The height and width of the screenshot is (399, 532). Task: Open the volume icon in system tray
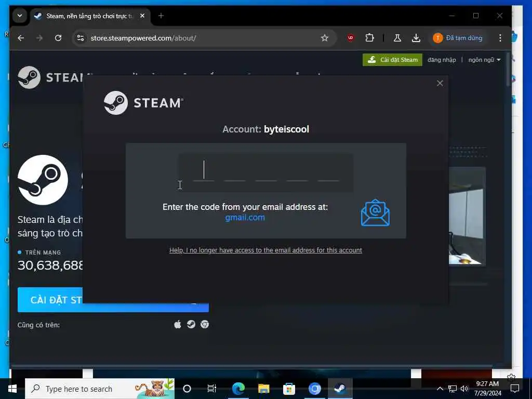(x=464, y=389)
